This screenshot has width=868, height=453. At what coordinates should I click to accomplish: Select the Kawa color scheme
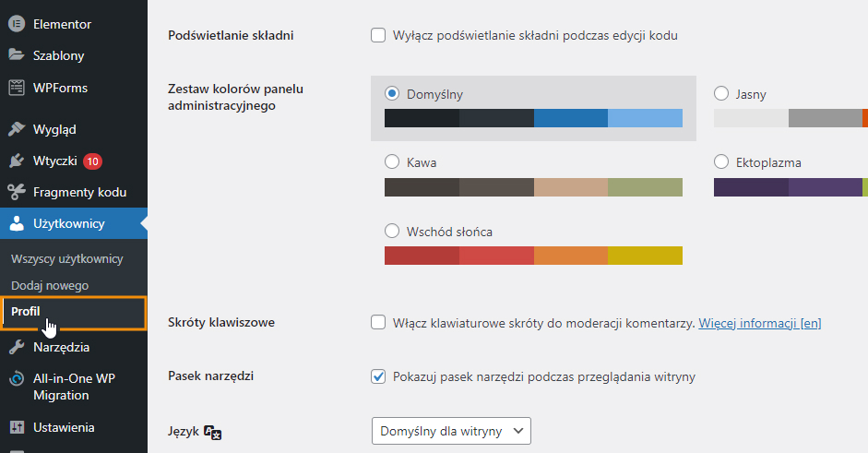[392, 161]
